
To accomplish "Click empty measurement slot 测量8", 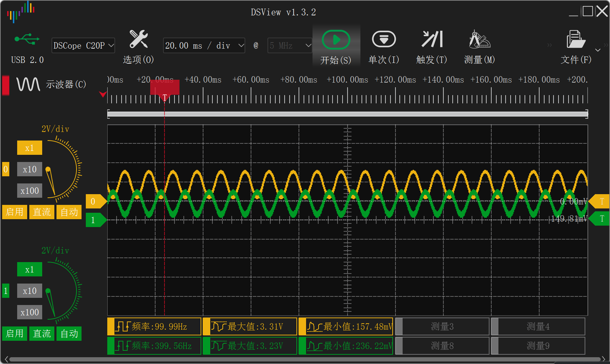I will (x=442, y=346).
